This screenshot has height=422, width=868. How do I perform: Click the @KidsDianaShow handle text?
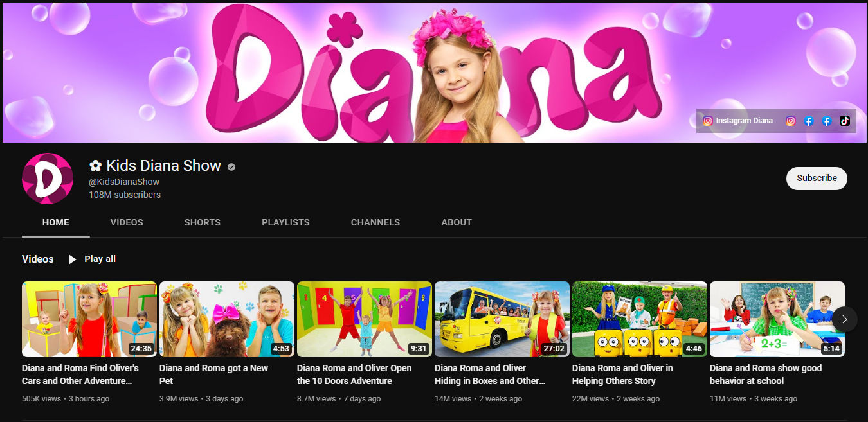(124, 182)
